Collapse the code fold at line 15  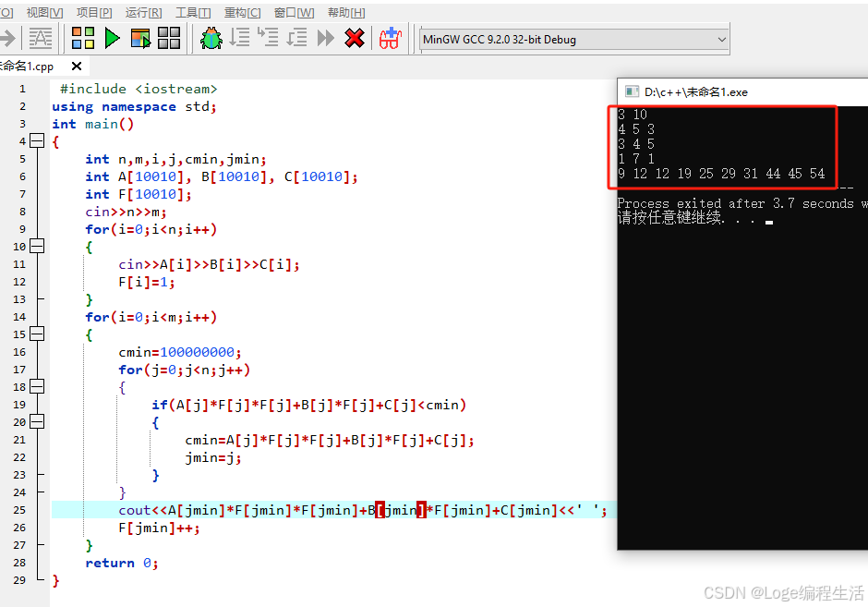coord(37,334)
